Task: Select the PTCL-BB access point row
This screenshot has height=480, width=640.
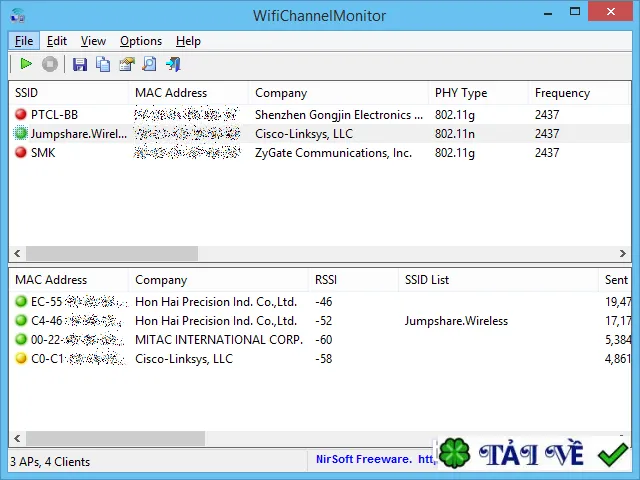Action: (x=320, y=115)
